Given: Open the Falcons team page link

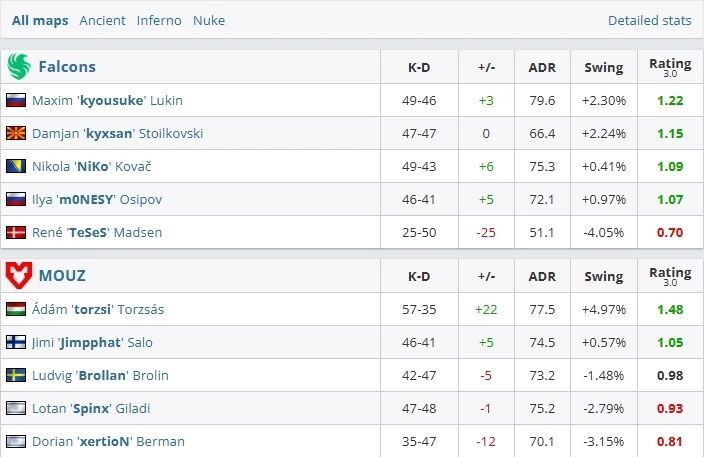Looking at the screenshot, I should pyautogui.click(x=67, y=67).
